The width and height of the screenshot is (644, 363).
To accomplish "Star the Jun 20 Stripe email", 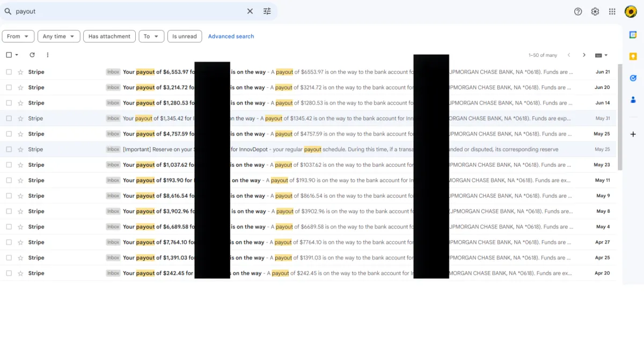I will click(20, 87).
